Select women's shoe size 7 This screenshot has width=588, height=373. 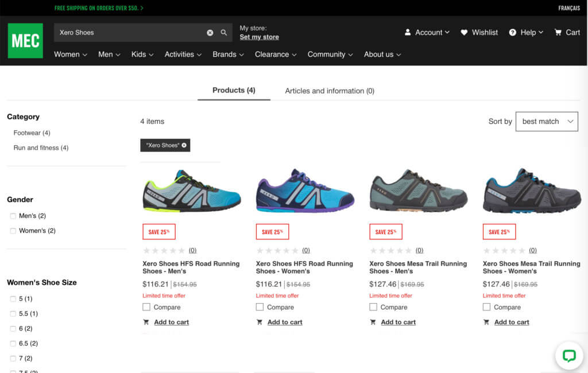click(x=13, y=359)
